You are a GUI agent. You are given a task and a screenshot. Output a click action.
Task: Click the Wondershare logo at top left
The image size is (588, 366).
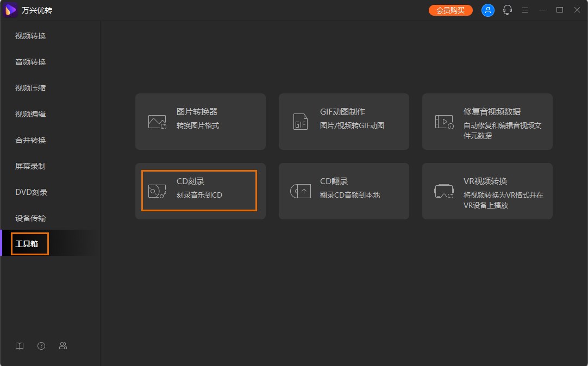point(10,10)
